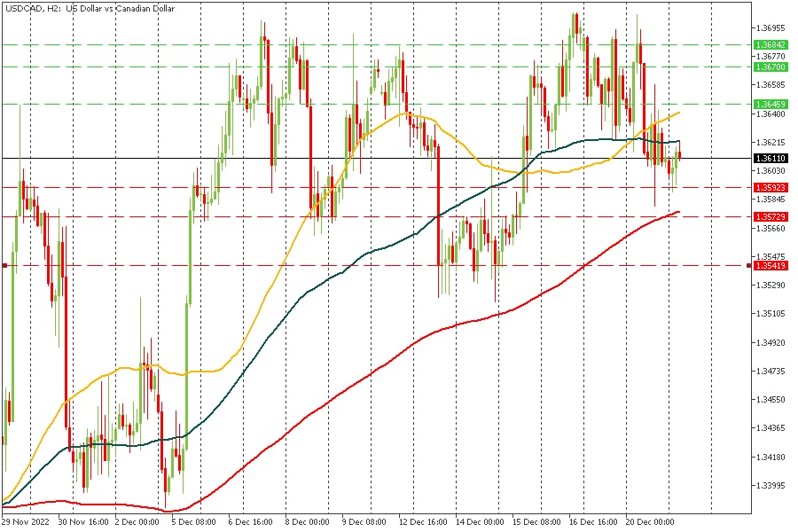Click the '9 Dec 08:00' time axis label
The image size is (798, 532).
click(x=364, y=522)
